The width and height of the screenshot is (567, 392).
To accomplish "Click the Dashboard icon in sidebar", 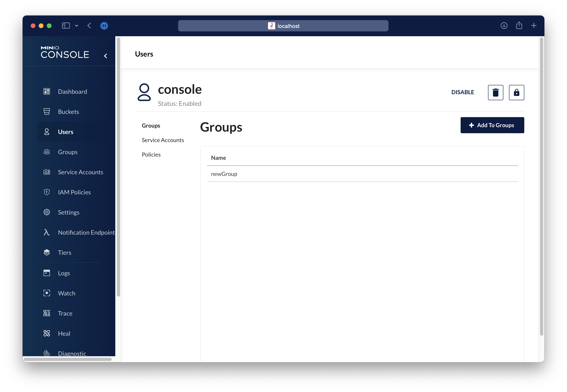I will (x=47, y=92).
